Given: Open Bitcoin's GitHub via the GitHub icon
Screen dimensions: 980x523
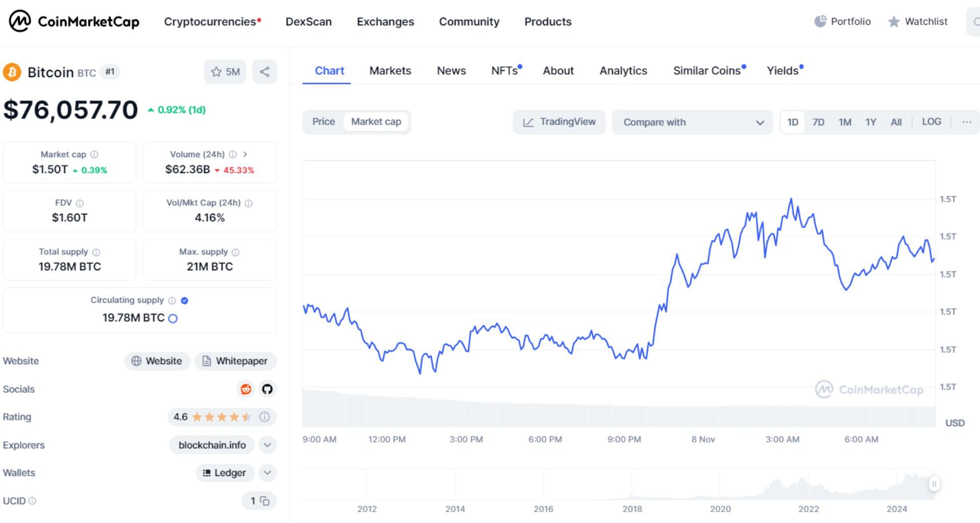Looking at the screenshot, I should tap(267, 389).
